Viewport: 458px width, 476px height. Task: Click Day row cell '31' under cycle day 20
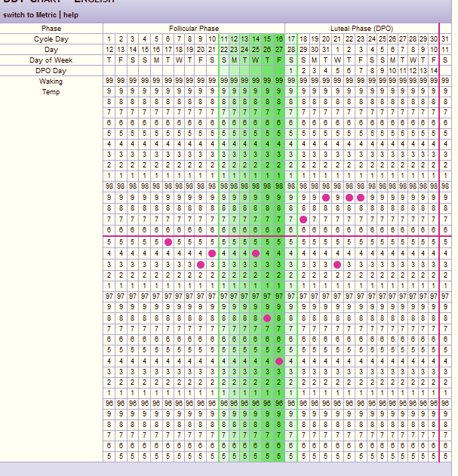326,50
